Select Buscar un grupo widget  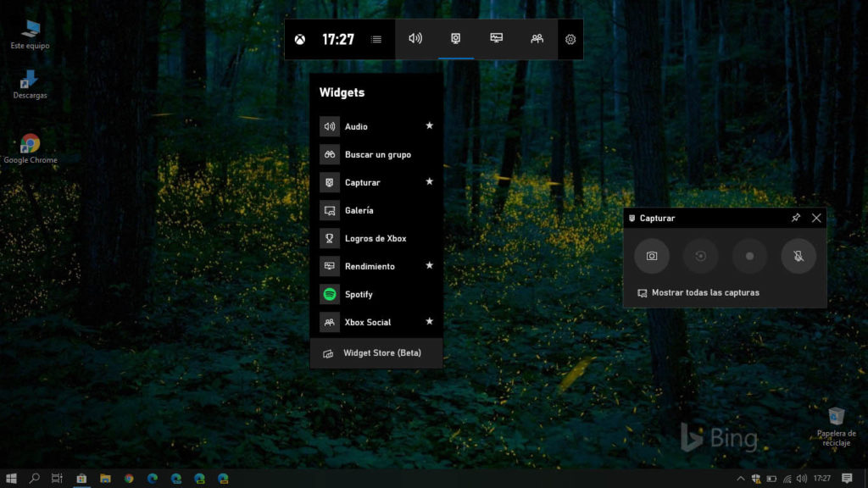[x=377, y=154]
